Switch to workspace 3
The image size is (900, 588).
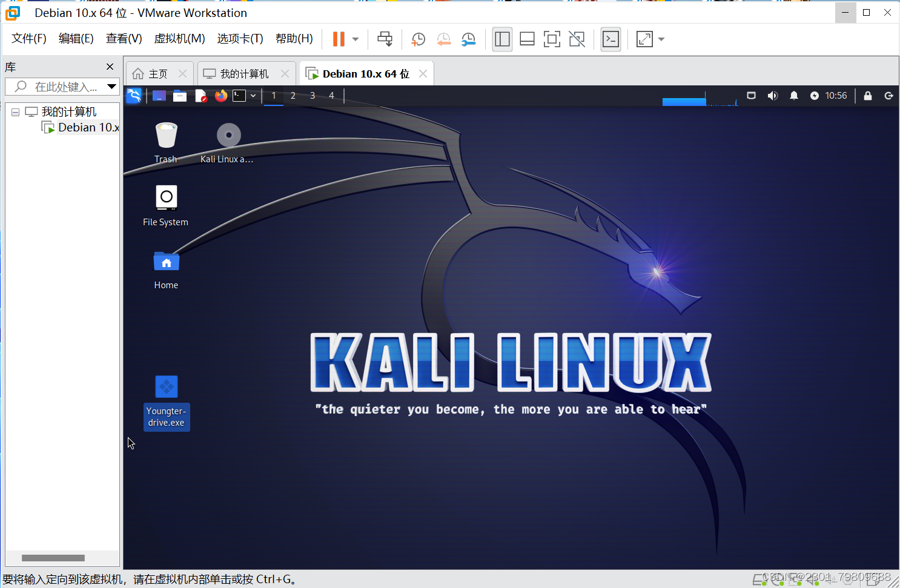[313, 96]
